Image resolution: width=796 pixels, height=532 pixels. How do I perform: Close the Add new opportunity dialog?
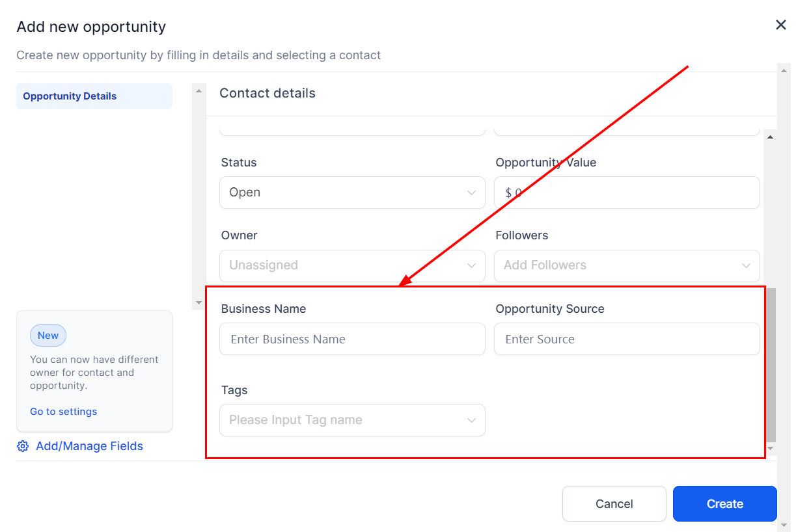pyautogui.click(x=780, y=25)
